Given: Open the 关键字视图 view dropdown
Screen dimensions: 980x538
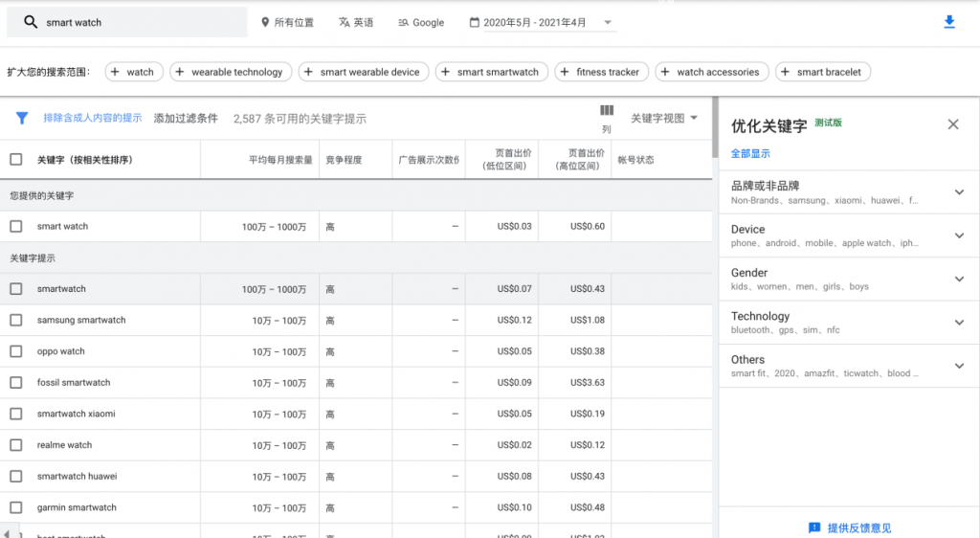Looking at the screenshot, I should (x=664, y=118).
